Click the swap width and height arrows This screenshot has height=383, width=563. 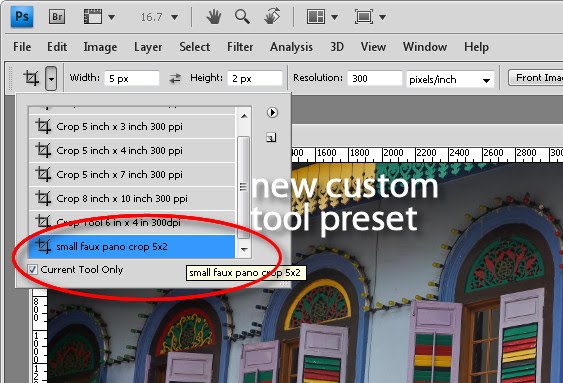(x=175, y=78)
